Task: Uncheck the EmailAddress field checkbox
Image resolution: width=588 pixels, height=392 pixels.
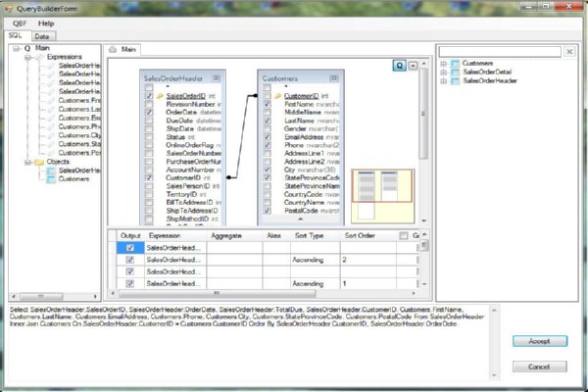Action: (267, 137)
